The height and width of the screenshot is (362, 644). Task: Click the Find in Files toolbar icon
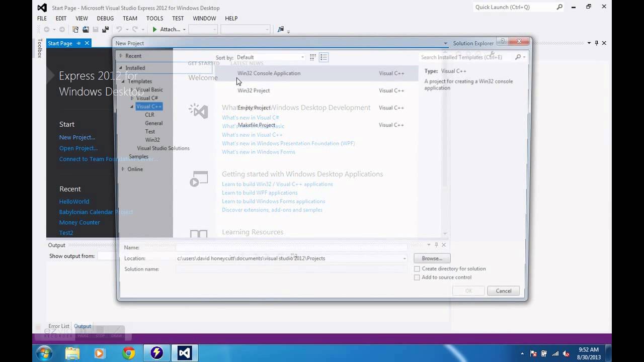click(281, 30)
